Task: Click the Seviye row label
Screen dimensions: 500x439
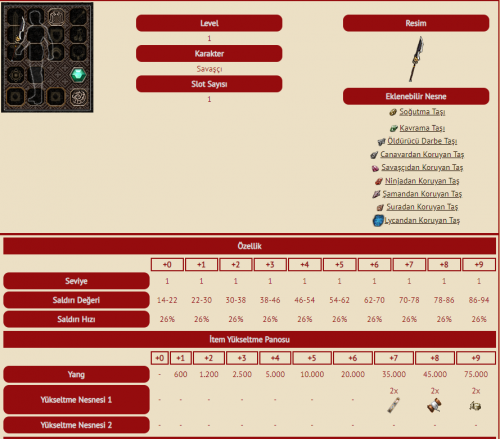Action: coord(76,281)
